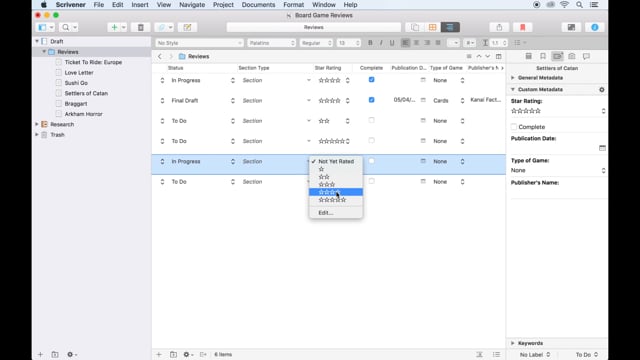
Task: Choose four stars rating in popup
Action: pyautogui.click(x=336, y=192)
